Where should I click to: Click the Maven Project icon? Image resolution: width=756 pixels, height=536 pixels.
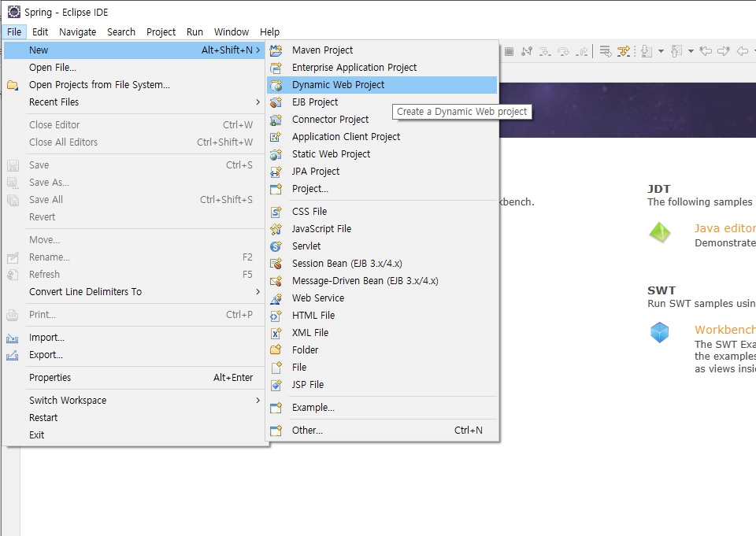tap(276, 50)
